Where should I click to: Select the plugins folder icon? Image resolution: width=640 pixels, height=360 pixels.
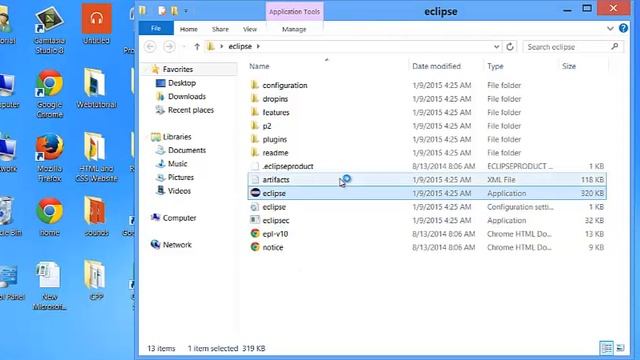pyautogui.click(x=255, y=139)
